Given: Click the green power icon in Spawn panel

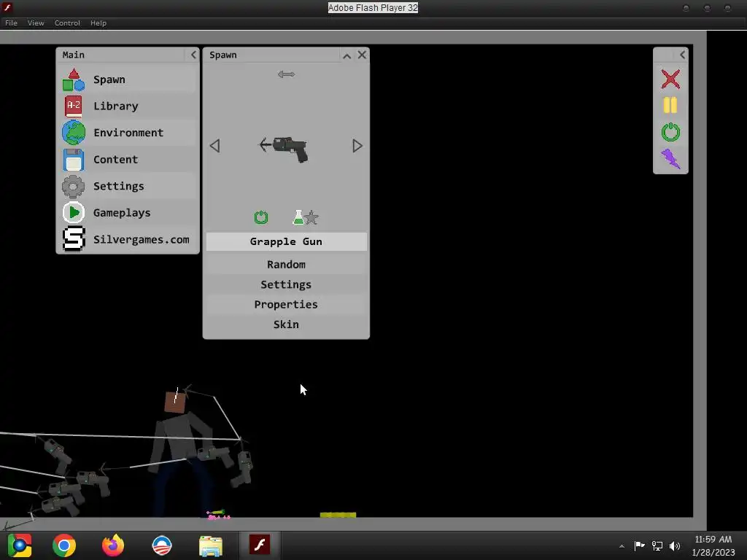Looking at the screenshot, I should click(x=261, y=217).
